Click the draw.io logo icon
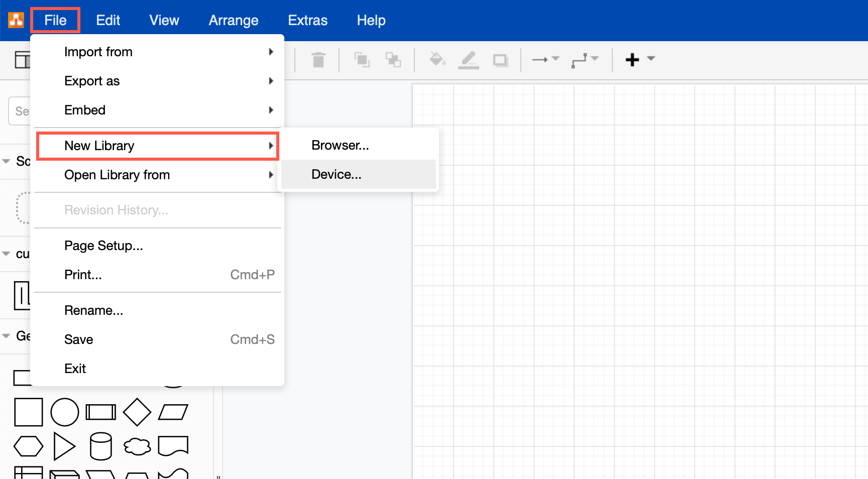 tap(15, 20)
